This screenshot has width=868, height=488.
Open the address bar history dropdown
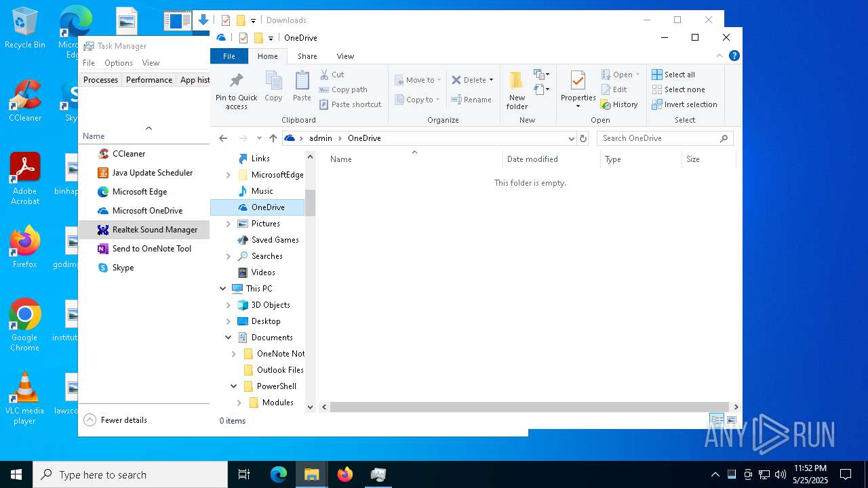click(571, 138)
